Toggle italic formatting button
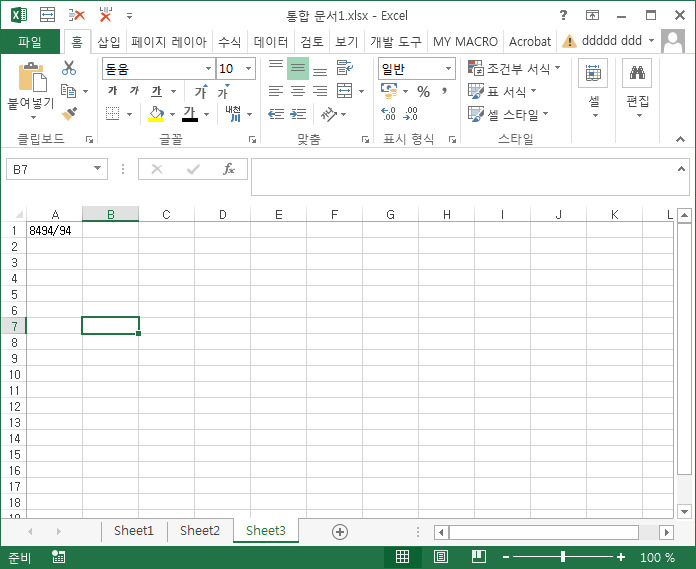Screen dimensions: 696x569 134,91
